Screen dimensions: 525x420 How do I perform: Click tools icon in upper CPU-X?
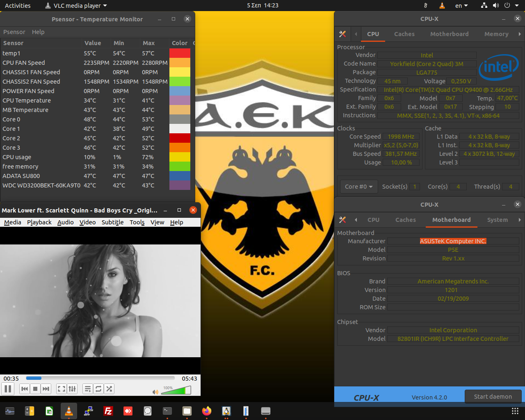coord(342,34)
